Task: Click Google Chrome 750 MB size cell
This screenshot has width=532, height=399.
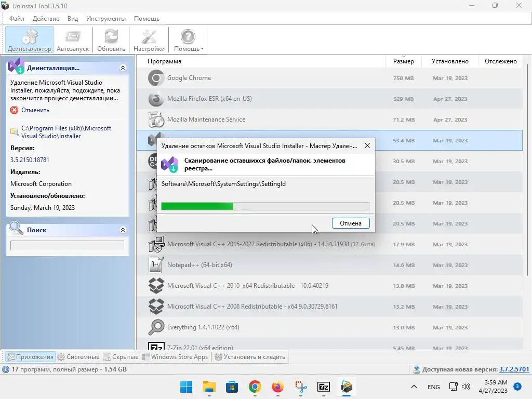Action: [x=403, y=78]
